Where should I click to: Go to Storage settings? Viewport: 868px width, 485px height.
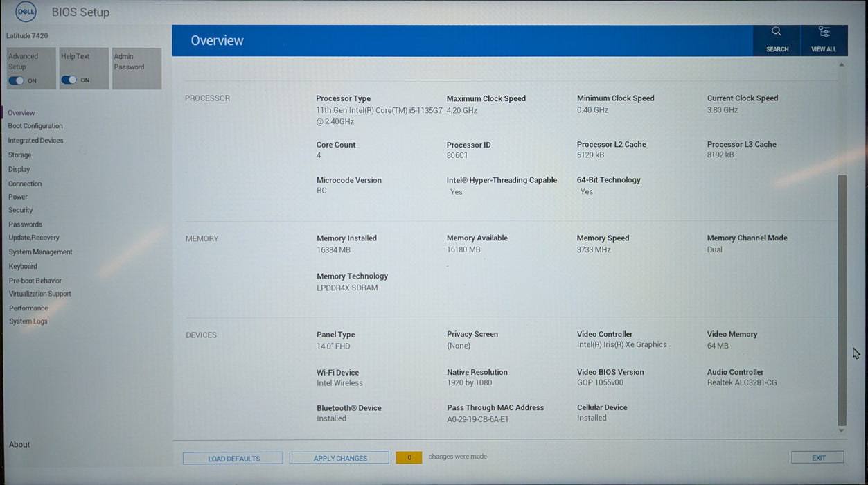(x=20, y=155)
